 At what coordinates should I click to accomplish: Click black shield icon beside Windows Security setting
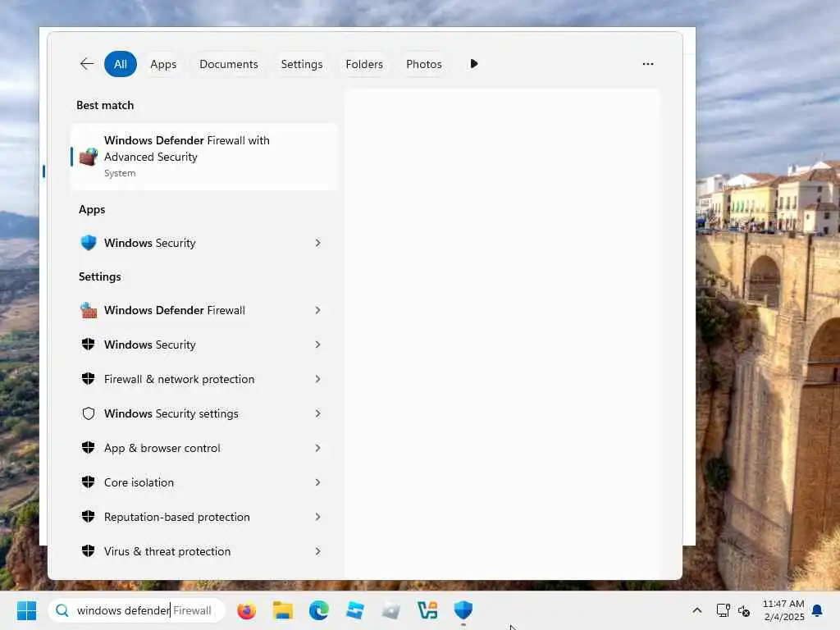89,345
